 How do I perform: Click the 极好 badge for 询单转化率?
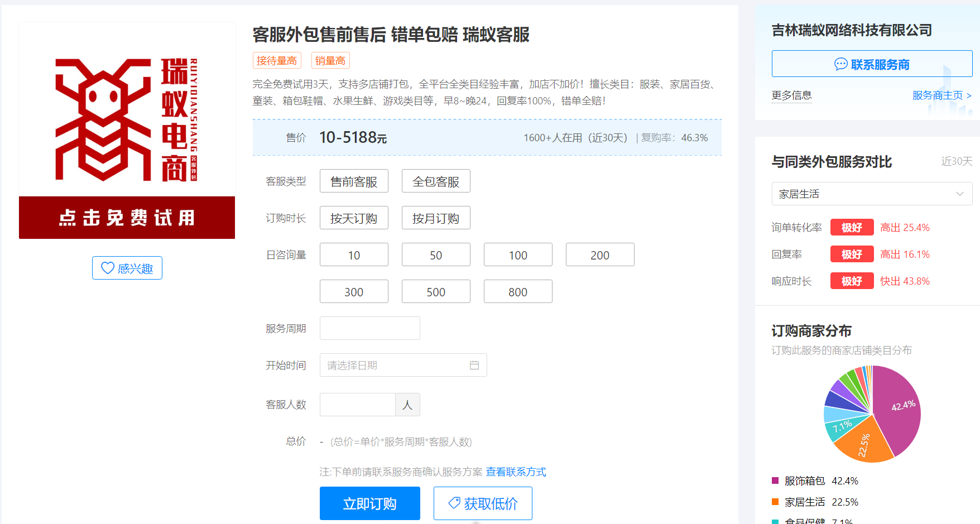pos(852,227)
